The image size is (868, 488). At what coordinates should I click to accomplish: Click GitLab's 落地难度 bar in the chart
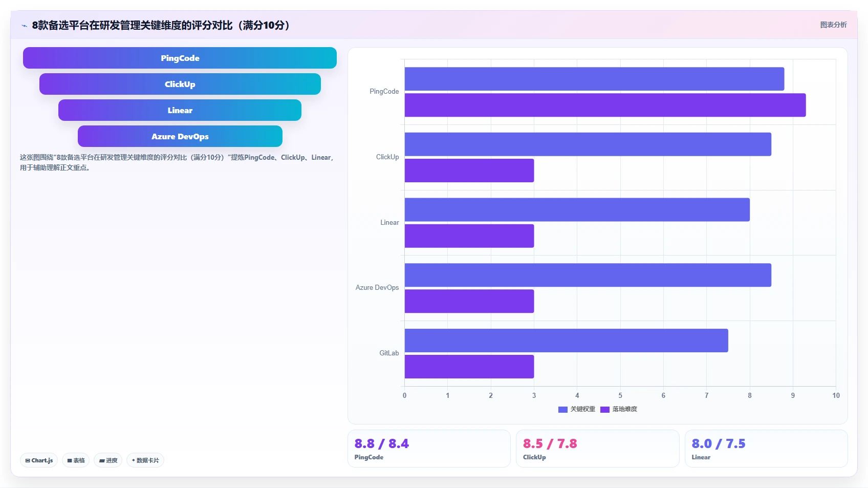tap(469, 367)
